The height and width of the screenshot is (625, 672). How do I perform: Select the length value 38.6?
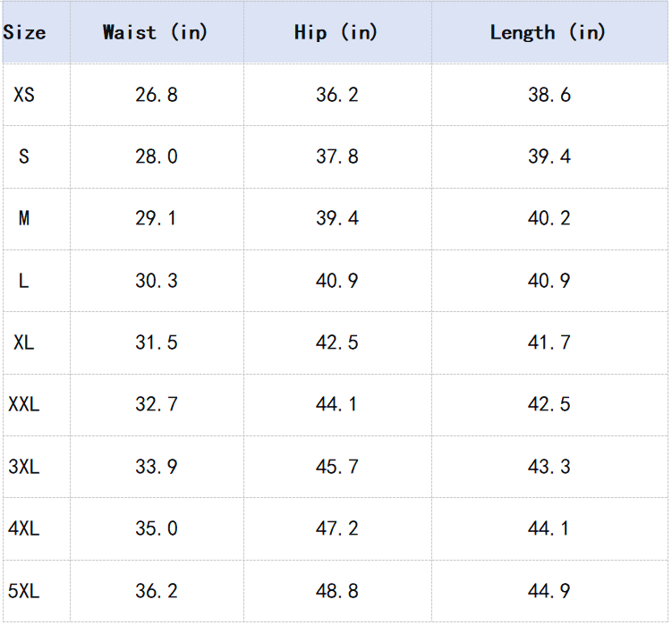(549, 94)
